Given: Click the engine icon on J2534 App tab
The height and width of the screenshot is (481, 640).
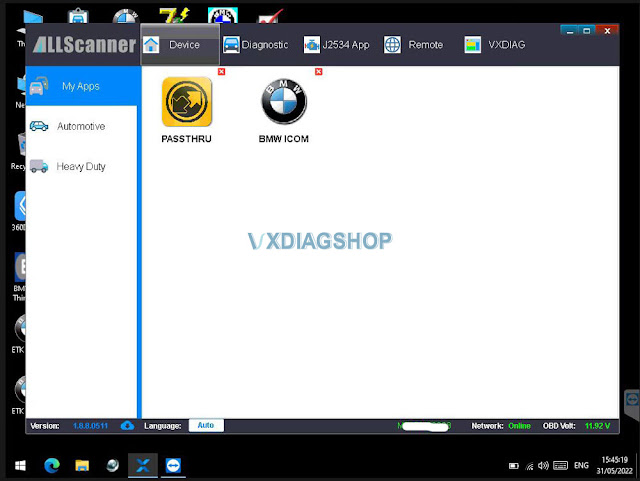Looking at the screenshot, I should 312,45.
